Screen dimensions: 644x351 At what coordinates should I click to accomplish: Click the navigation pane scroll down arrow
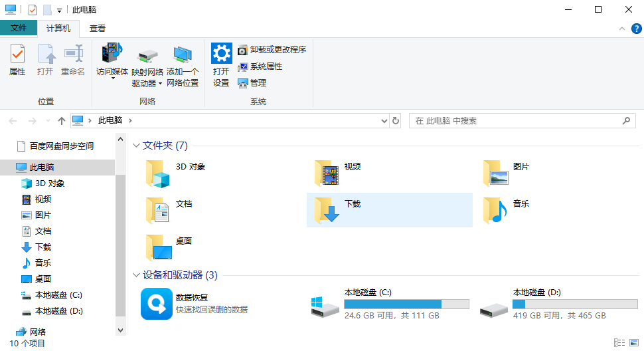coord(120,330)
